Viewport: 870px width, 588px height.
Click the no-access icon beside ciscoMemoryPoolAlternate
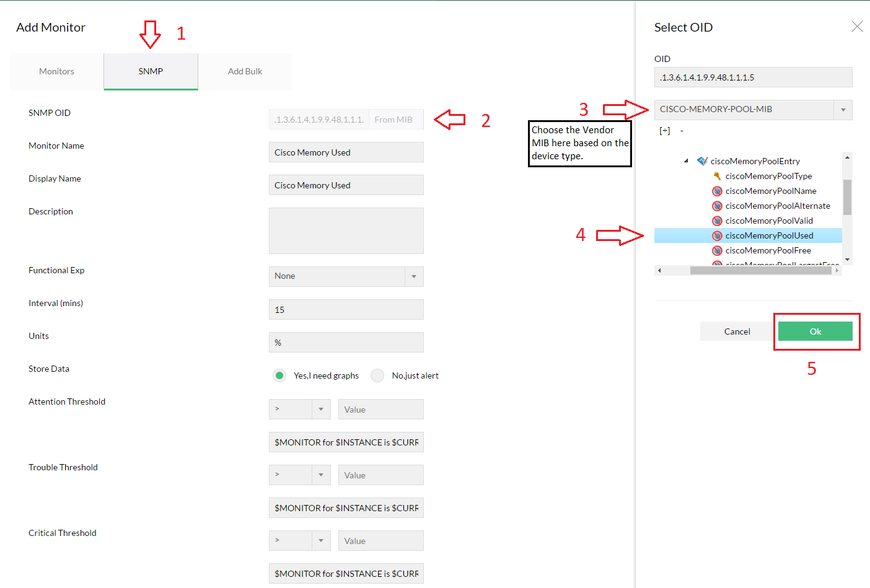click(x=717, y=206)
